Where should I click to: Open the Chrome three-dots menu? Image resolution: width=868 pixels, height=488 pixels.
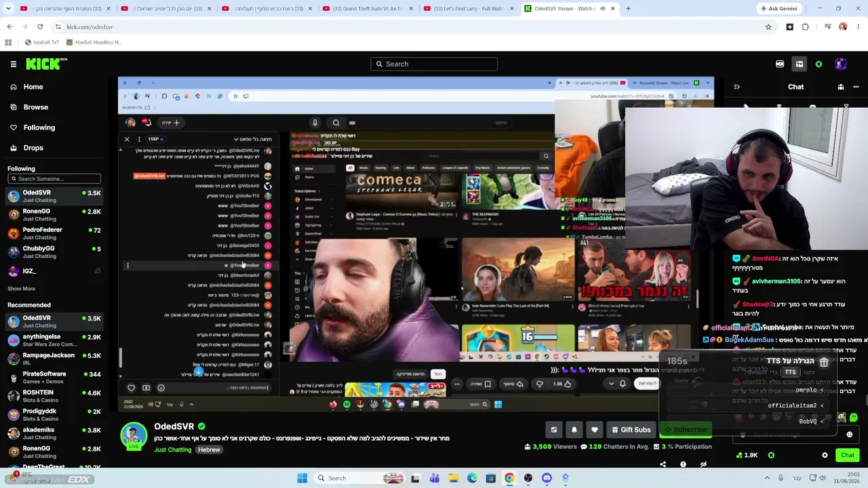[859, 27]
